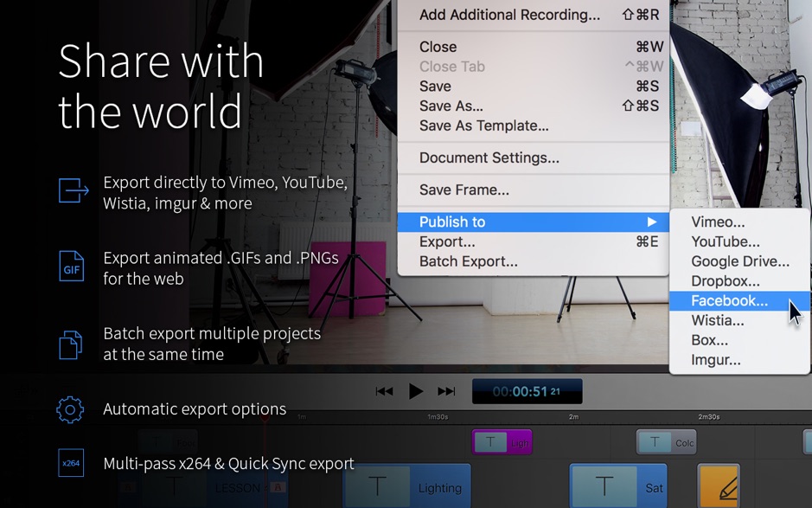Select the GIF export icon
The width and height of the screenshot is (812, 508).
point(73,266)
